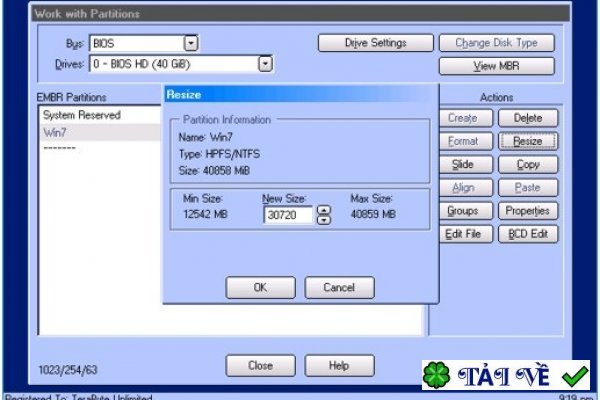Click the Bus BIOS combo box
Screen dimensions: 600x400
143,43
